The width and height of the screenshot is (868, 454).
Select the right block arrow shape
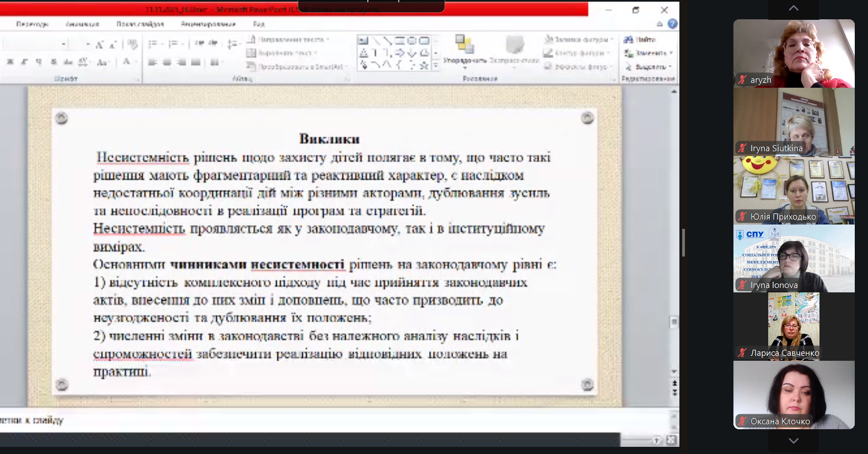pos(400,53)
